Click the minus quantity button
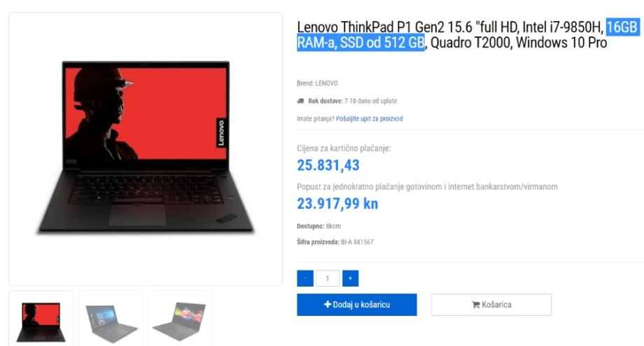This screenshot has height=346, width=644. tap(305, 278)
